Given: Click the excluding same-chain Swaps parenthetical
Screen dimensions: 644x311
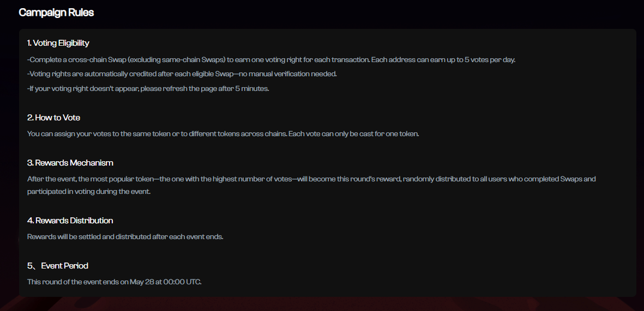Looking at the screenshot, I should click(x=176, y=59).
